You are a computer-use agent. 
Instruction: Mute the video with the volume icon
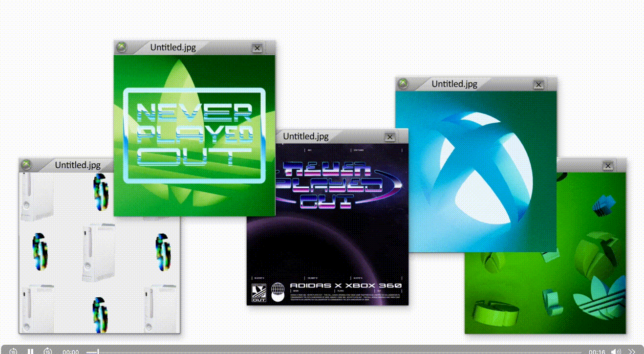[x=616, y=352]
